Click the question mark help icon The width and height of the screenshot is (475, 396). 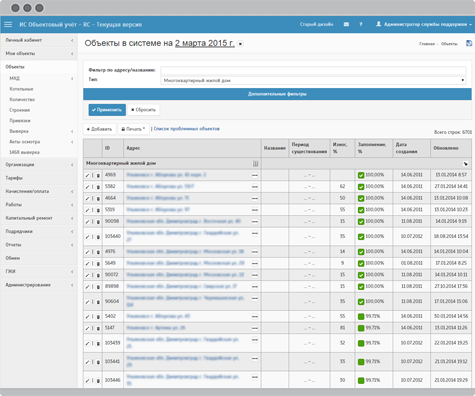pyautogui.click(x=361, y=24)
